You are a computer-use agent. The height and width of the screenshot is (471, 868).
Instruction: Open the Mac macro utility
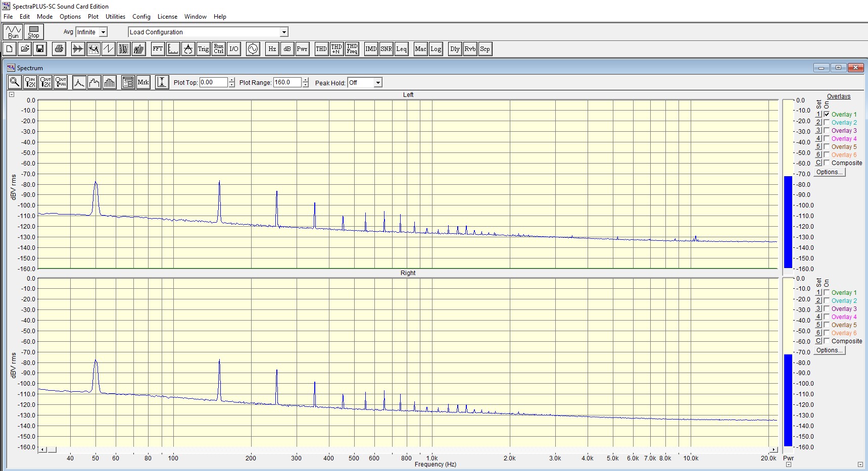420,49
